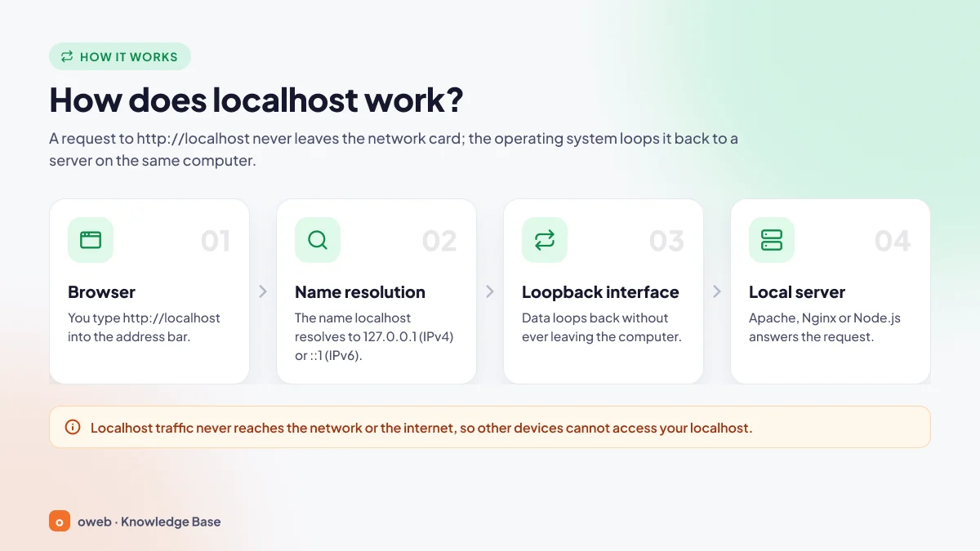Click the chevron between Name resolution and Loopback interface
This screenshot has height=551, width=980.
[x=490, y=291]
